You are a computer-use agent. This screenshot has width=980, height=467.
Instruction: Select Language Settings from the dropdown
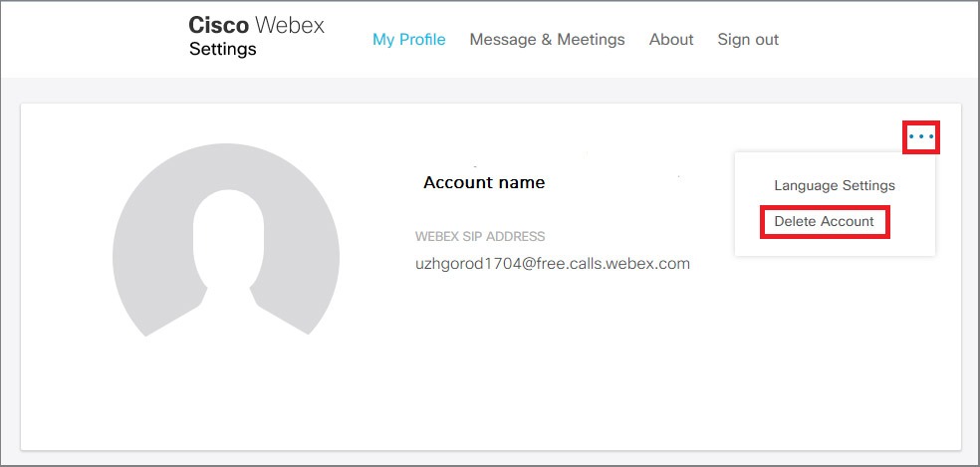(835, 185)
